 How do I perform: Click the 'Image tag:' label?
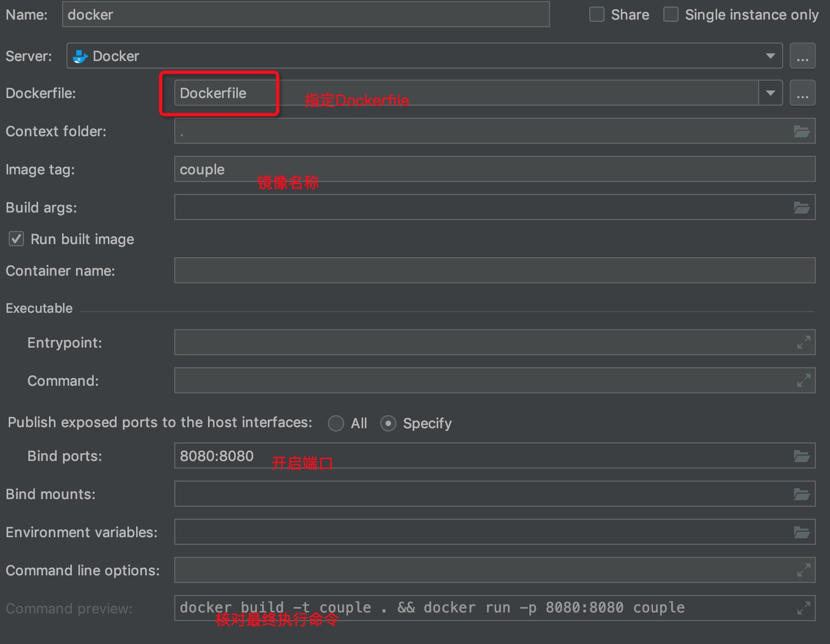(x=40, y=170)
